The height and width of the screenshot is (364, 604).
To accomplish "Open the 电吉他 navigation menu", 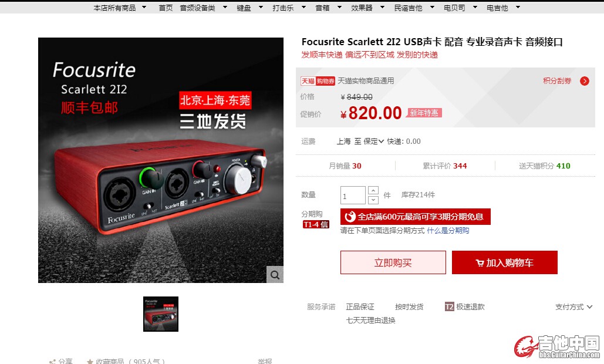I will click(x=503, y=8).
